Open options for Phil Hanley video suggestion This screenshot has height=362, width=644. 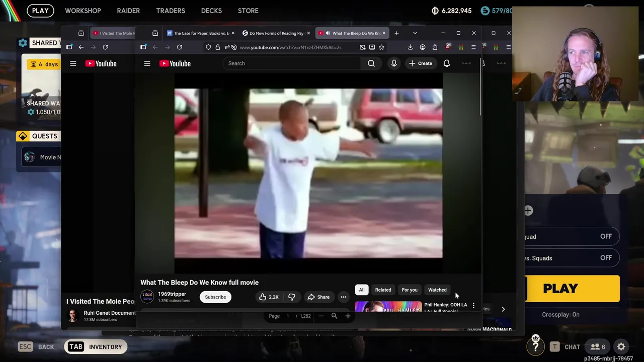click(473, 305)
